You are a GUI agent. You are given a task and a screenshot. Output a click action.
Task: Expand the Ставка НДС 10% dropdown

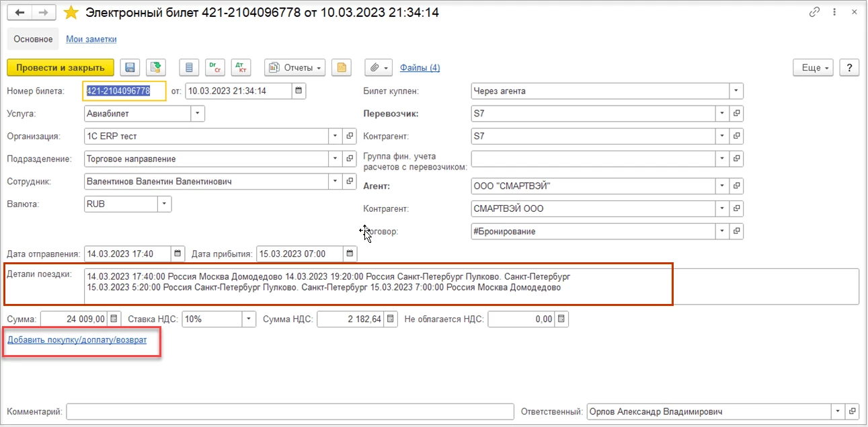point(249,319)
